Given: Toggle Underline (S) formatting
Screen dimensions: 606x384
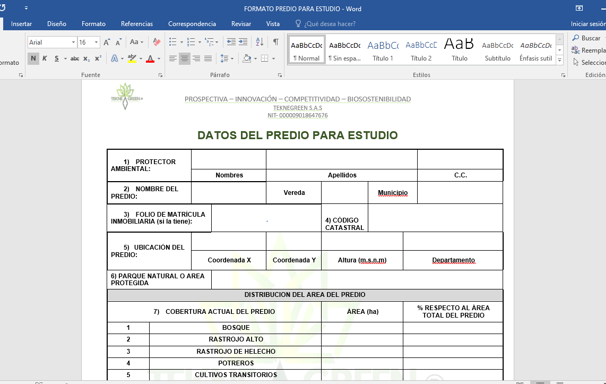Looking at the screenshot, I should pyautogui.click(x=57, y=59).
